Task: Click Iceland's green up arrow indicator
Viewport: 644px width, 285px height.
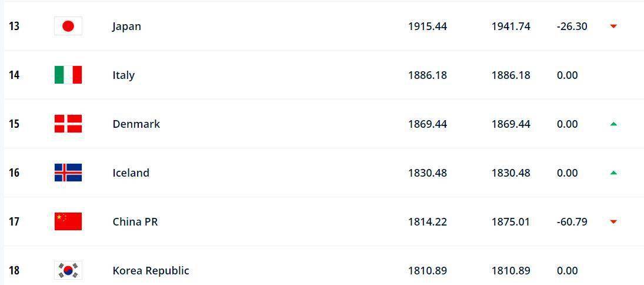Action: tap(613, 173)
